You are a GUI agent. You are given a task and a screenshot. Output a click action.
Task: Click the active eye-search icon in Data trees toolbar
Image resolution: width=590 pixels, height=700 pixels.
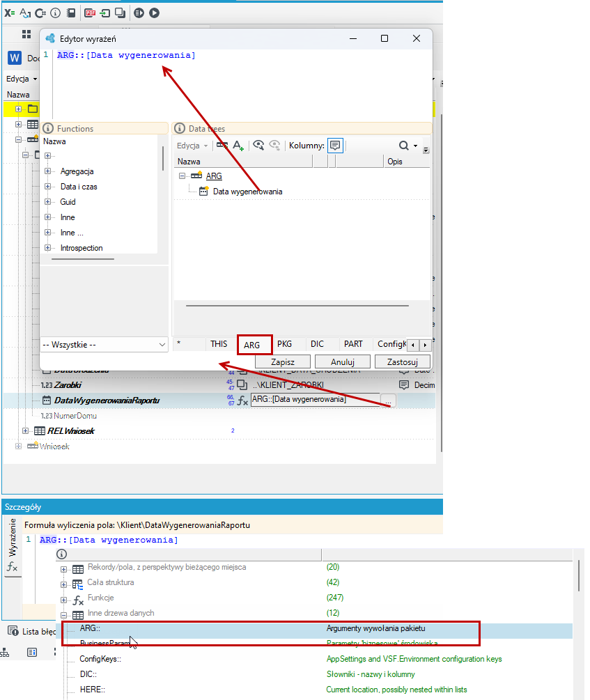coord(258,145)
